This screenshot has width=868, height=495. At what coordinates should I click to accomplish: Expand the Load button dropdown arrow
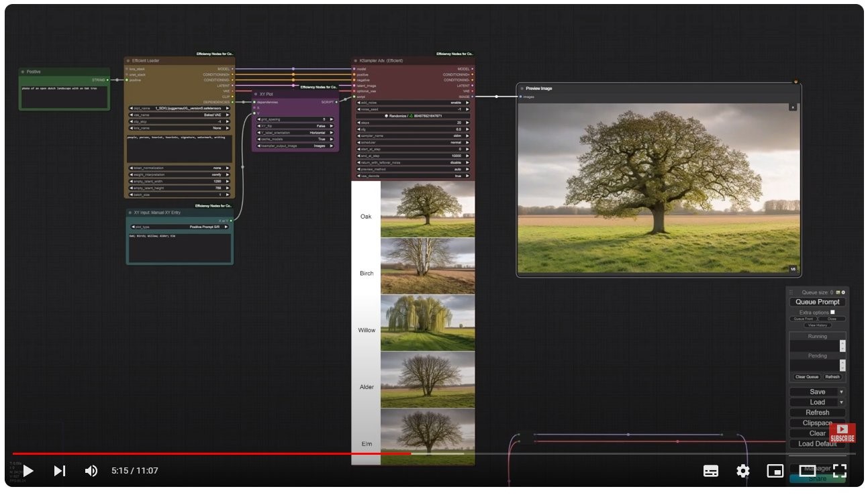(841, 402)
